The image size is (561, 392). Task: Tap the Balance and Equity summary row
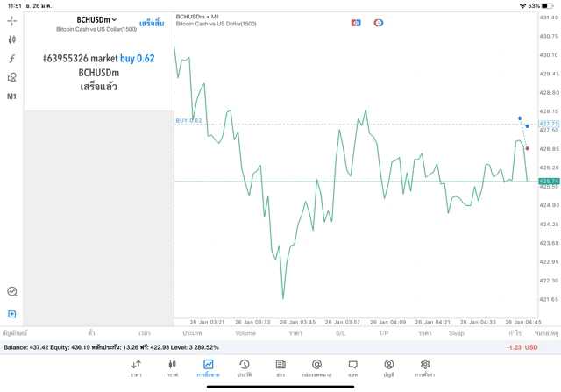280,347
